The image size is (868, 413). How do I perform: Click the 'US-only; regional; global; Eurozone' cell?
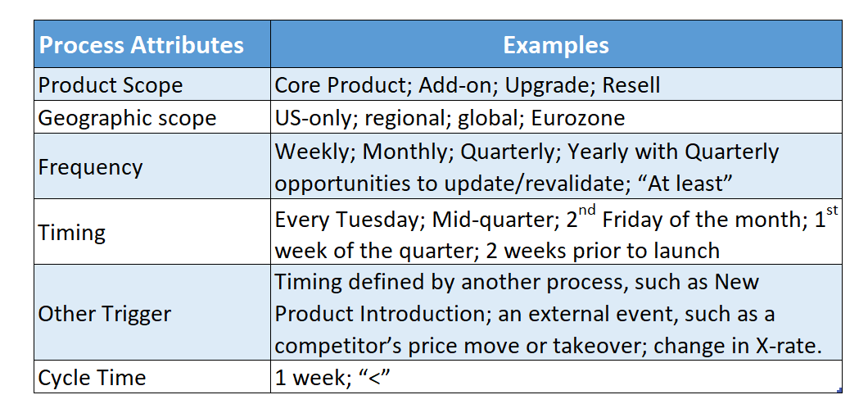click(x=556, y=117)
